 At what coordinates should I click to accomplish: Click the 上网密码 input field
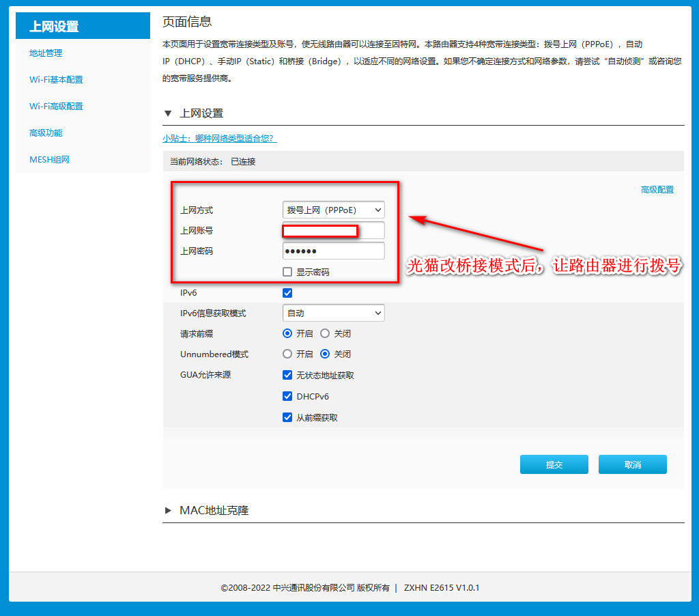pos(333,251)
